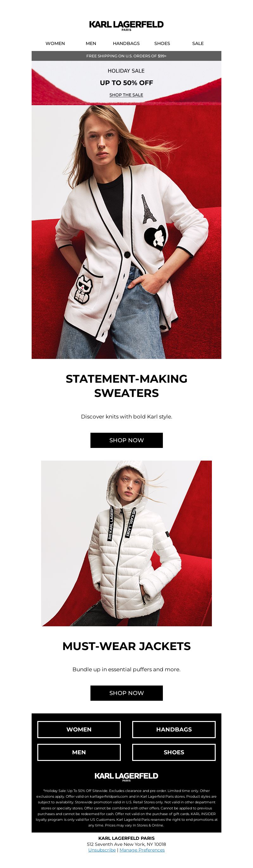Click the Karl Lagerfeld Paris header logo
The image size is (253, 868).
pos(126,26)
